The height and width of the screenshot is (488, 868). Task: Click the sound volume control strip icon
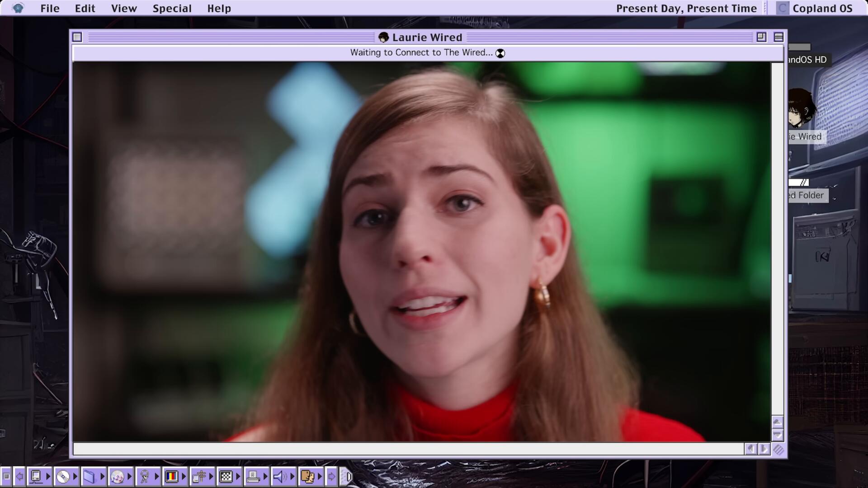(279, 476)
